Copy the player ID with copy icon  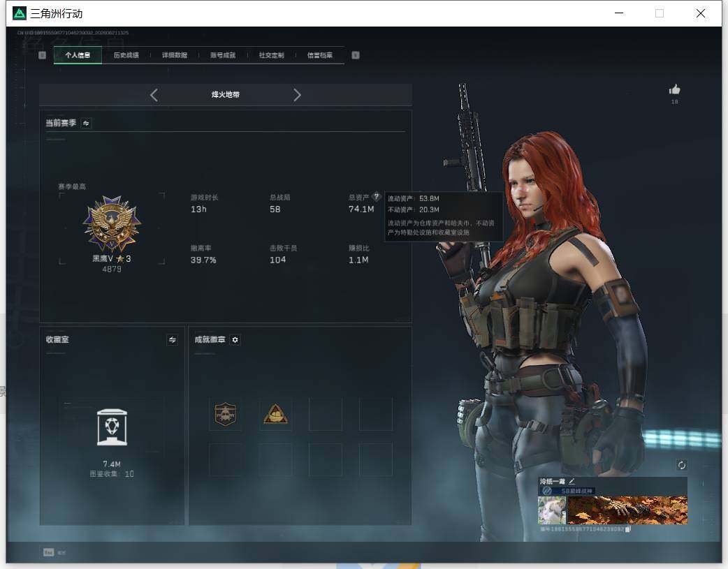627,529
